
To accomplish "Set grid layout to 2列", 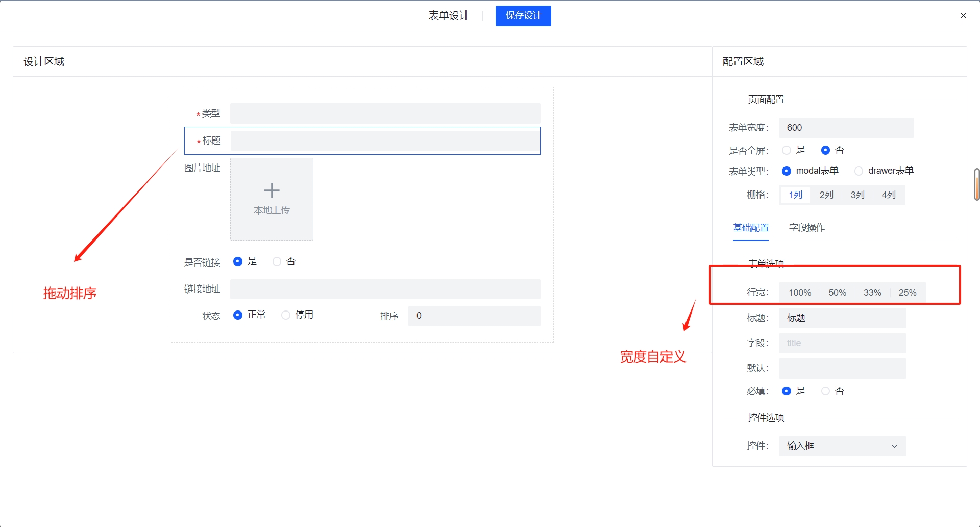I will (x=826, y=195).
